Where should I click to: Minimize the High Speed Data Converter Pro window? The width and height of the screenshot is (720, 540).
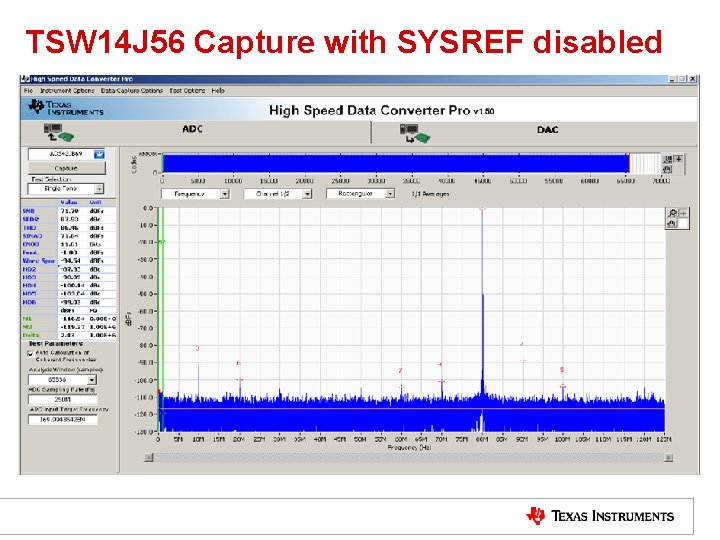[x=672, y=79]
